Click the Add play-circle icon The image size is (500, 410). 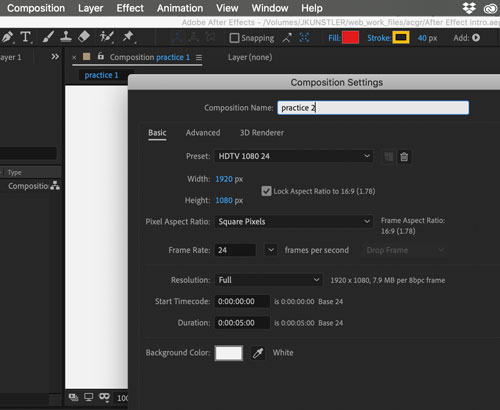point(476,38)
